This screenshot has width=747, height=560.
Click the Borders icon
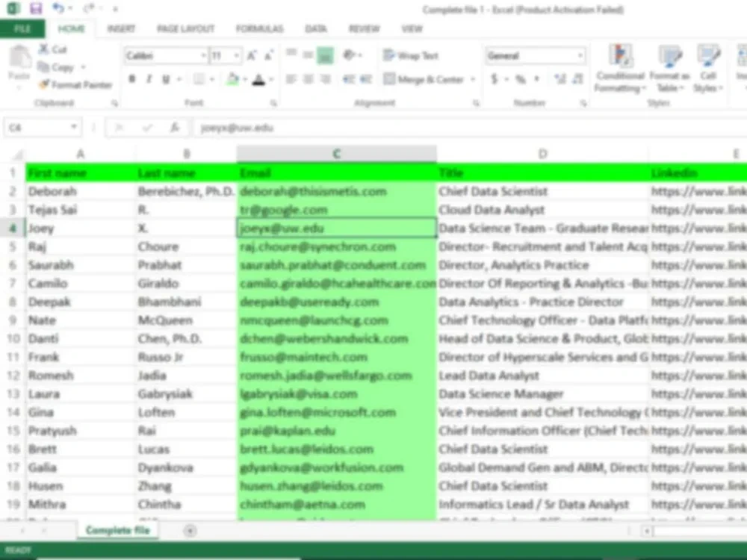click(x=199, y=79)
